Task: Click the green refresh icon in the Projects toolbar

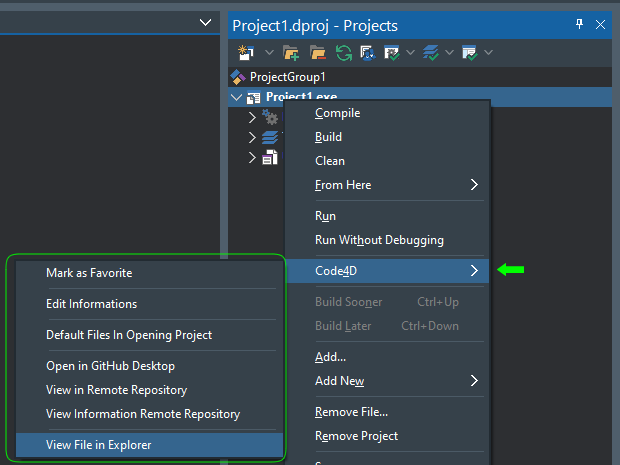Action: [x=344, y=53]
